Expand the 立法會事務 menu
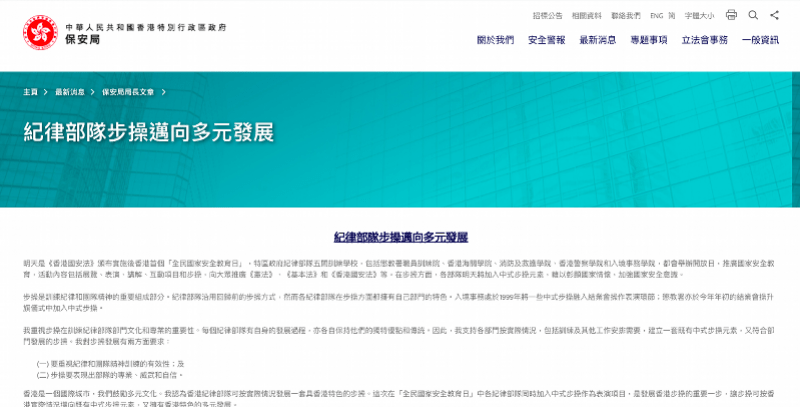The height and width of the screenshot is (407, 800). pos(705,40)
